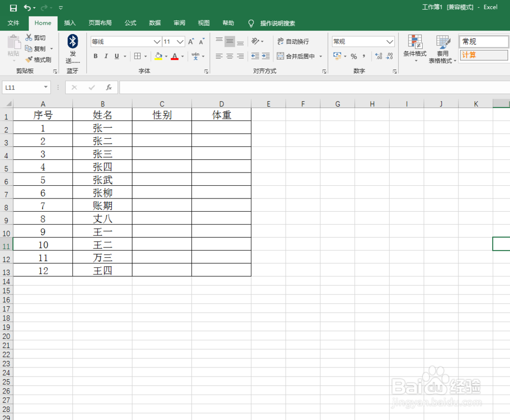Click the lightbulb tell-me search icon
Viewport: 510px width, 420px height.
coord(251,23)
